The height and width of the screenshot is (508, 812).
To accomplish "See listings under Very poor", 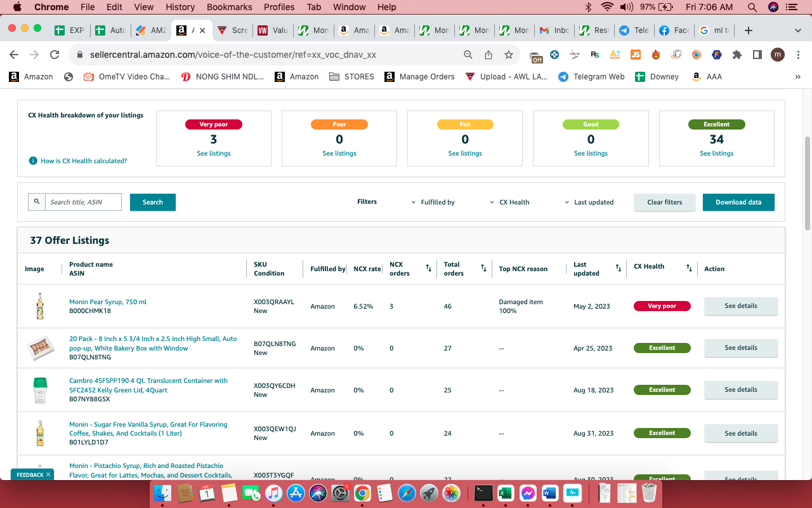I will pos(214,153).
